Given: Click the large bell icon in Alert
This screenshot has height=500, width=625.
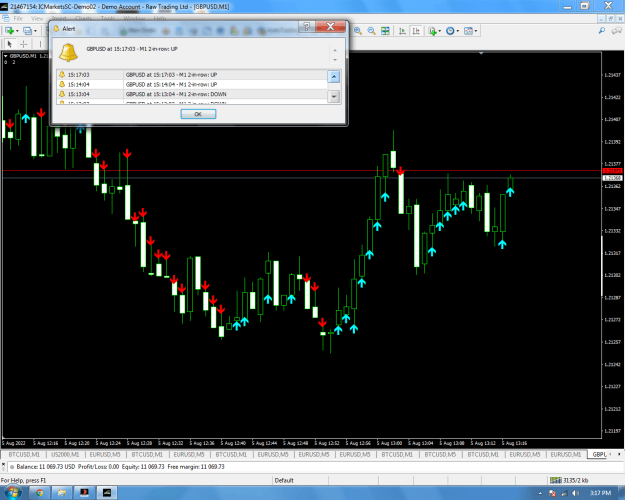Looking at the screenshot, I should pos(68,53).
